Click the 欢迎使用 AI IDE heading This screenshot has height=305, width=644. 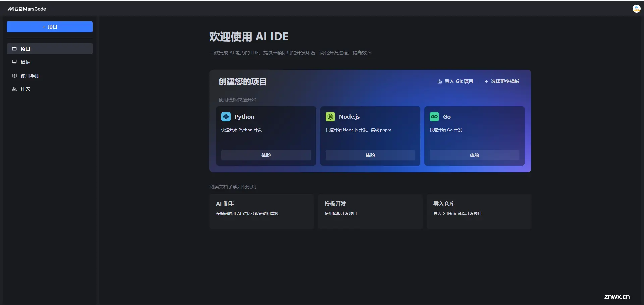pos(249,36)
